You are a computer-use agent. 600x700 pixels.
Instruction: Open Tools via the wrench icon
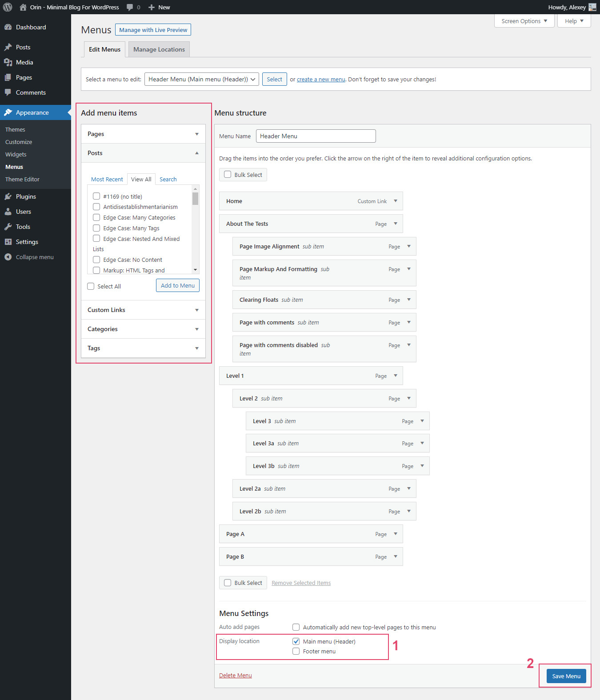pyautogui.click(x=8, y=227)
